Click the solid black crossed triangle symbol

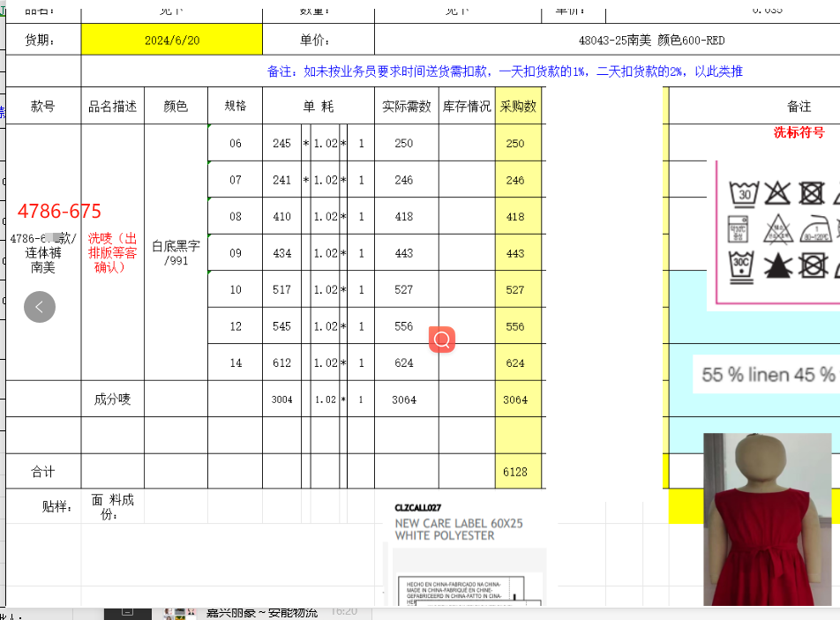pyautogui.click(x=778, y=265)
